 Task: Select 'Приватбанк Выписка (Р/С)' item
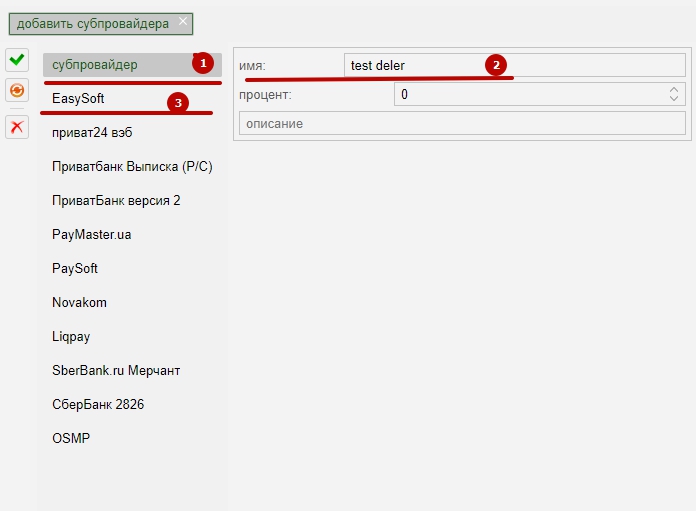point(132,167)
